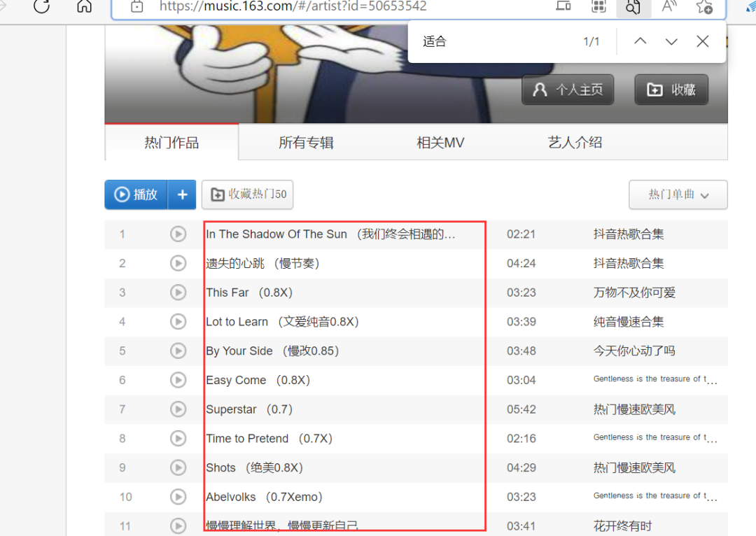756x536 pixels.
Task: Open the 热门单曲 dropdown
Action: [678, 195]
